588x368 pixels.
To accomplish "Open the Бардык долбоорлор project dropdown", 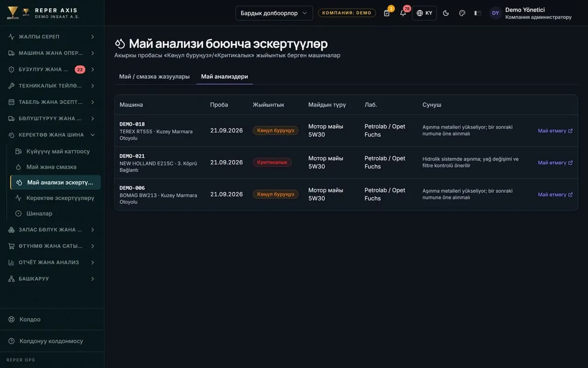I will click(x=274, y=13).
